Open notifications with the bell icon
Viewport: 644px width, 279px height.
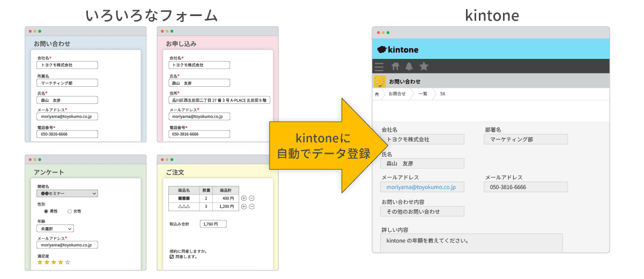tap(409, 66)
